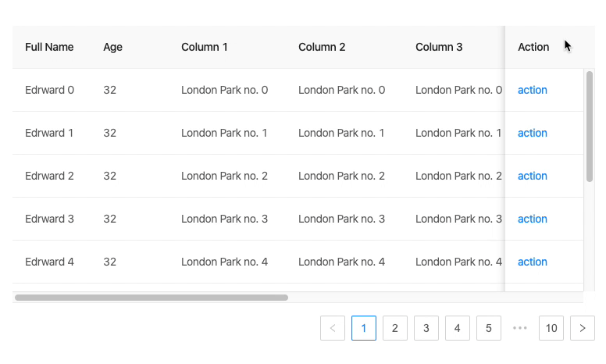
Task: Click the horizontal scrollbar thumb
Action: [151, 298]
